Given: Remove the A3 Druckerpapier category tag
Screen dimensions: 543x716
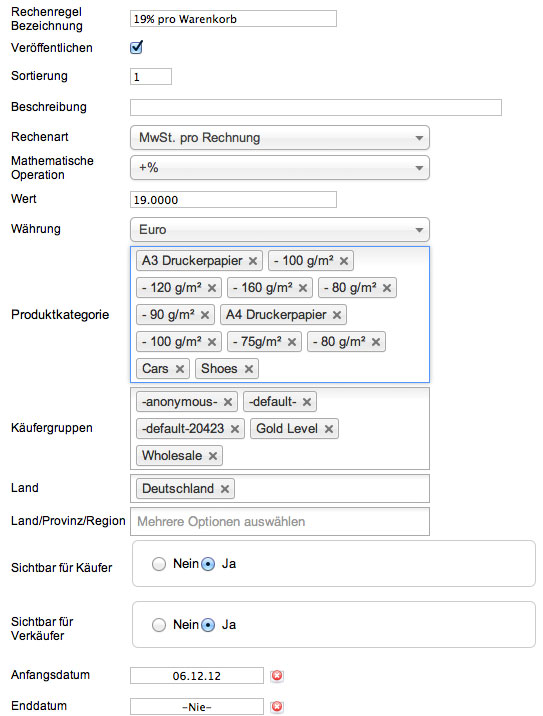Looking at the screenshot, I should point(253,261).
